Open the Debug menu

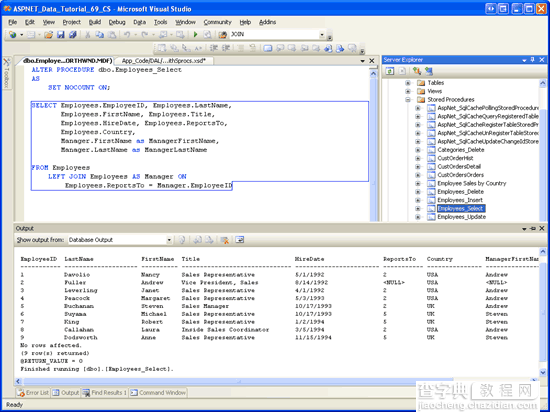117,22
